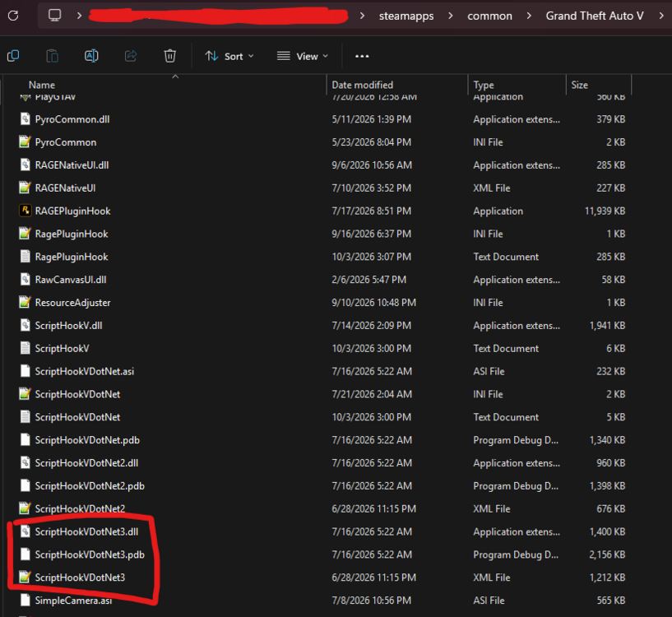The width and height of the screenshot is (672, 617).
Task: Select the RAGEPluginHook application icon
Action: tap(25, 211)
